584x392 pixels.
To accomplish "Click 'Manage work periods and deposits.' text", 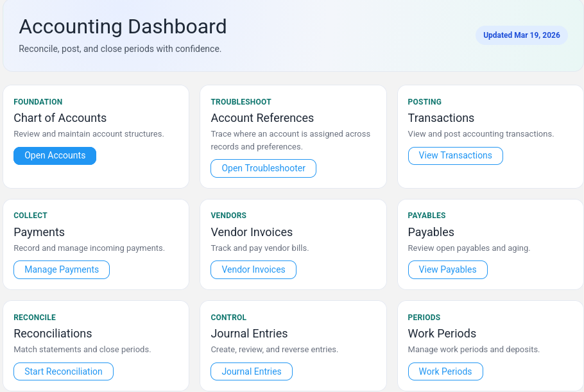I will click(474, 350).
